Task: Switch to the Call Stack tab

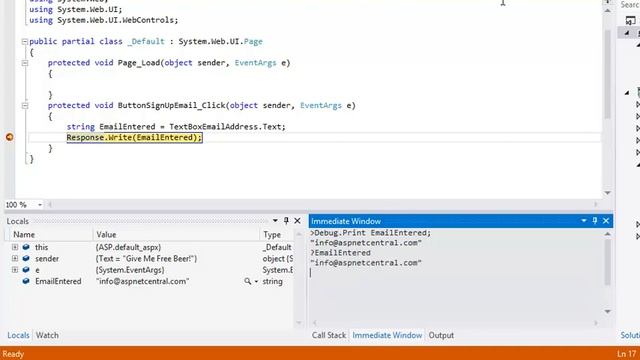Action: coord(329,335)
